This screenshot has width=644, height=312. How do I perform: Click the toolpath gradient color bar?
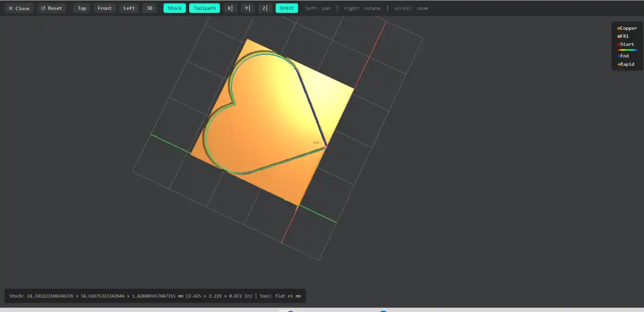[x=627, y=50]
